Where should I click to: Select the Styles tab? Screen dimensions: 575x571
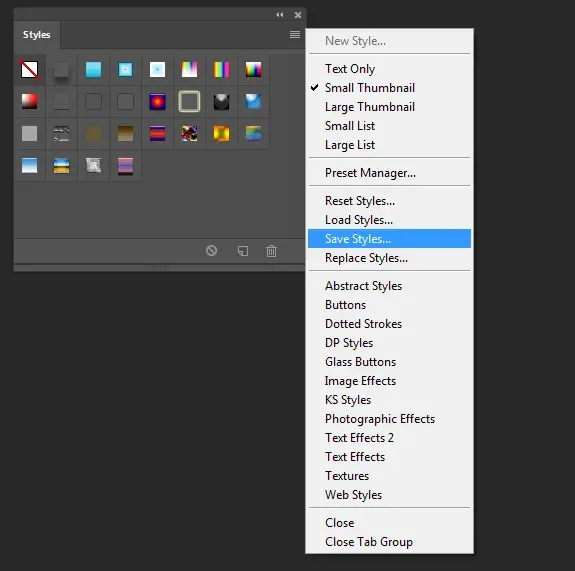coord(37,35)
